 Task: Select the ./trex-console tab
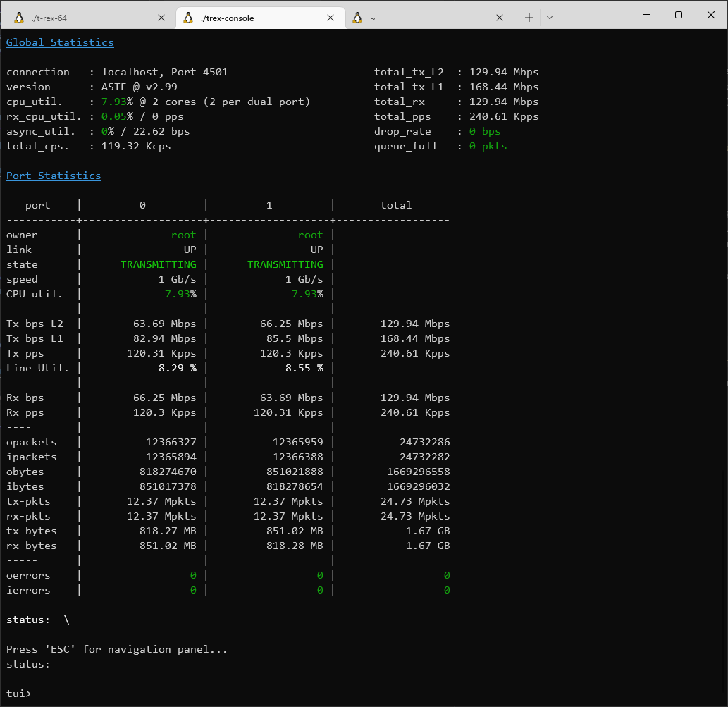(261, 18)
